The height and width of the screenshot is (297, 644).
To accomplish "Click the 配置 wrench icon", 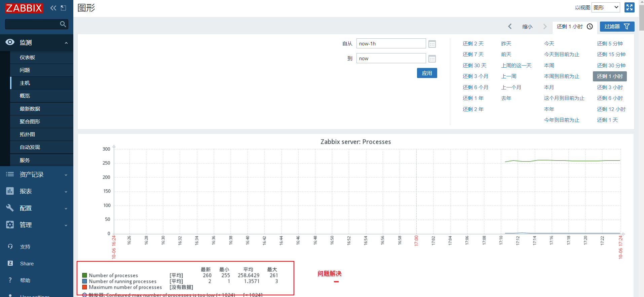I will (10, 208).
